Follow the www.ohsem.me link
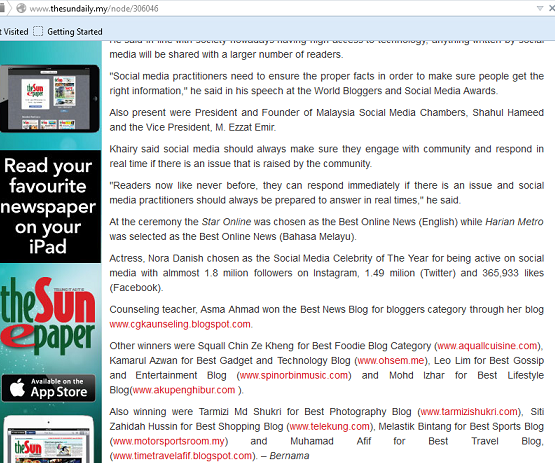The width and height of the screenshot is (558, 463). click(391, 361)
